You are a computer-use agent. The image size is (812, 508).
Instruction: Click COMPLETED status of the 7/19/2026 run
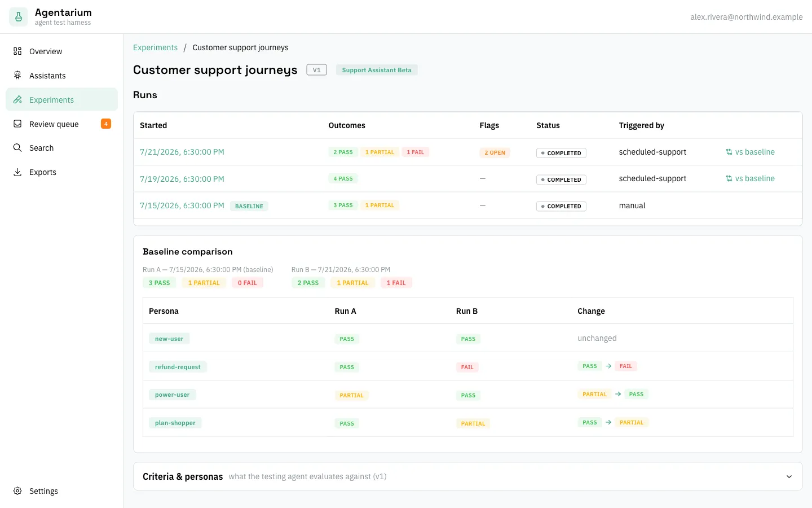point(561,179)
